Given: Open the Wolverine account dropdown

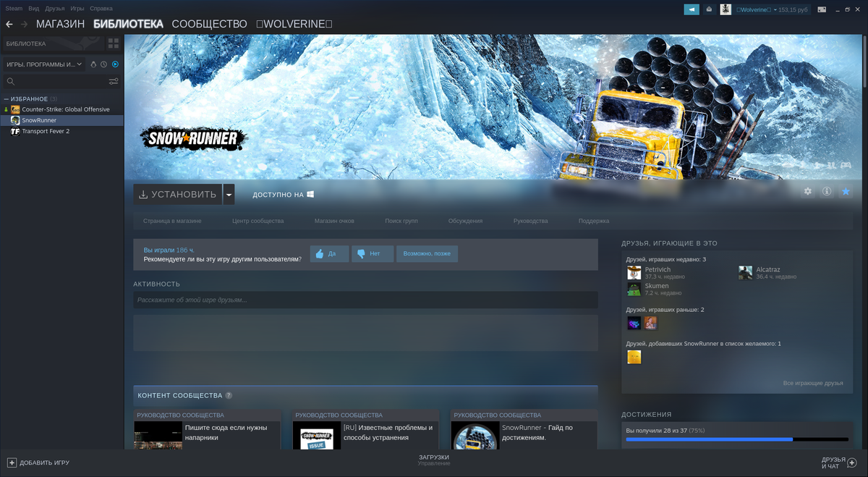Looking at the screenshot, I should 772,9.
